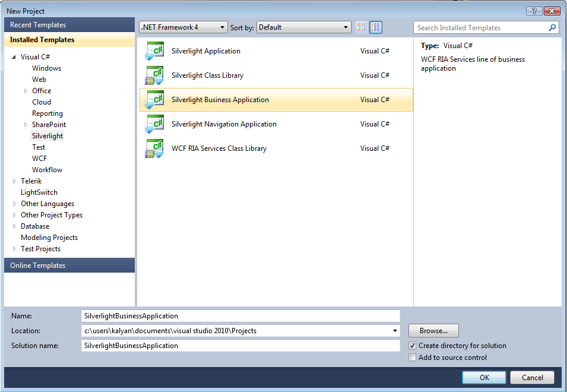Select the Test category under Visual C#

point(39,147)
